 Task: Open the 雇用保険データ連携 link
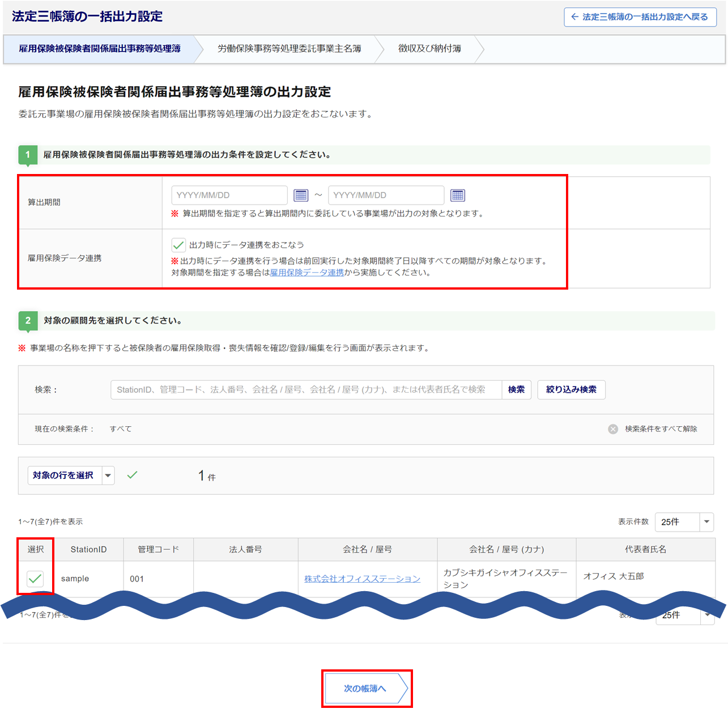307,273
